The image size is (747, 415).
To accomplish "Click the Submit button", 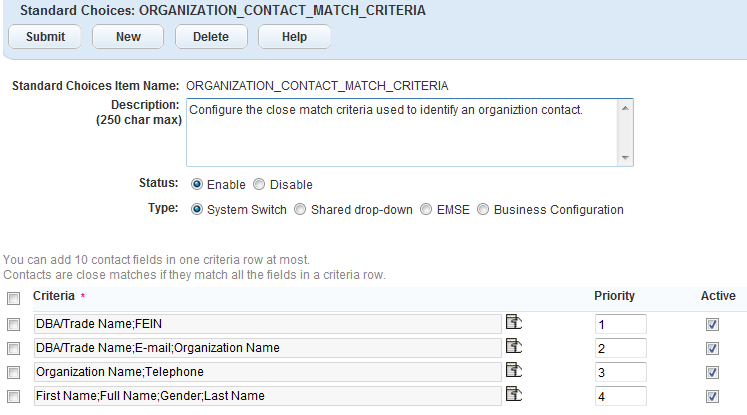I will point(46,37).
